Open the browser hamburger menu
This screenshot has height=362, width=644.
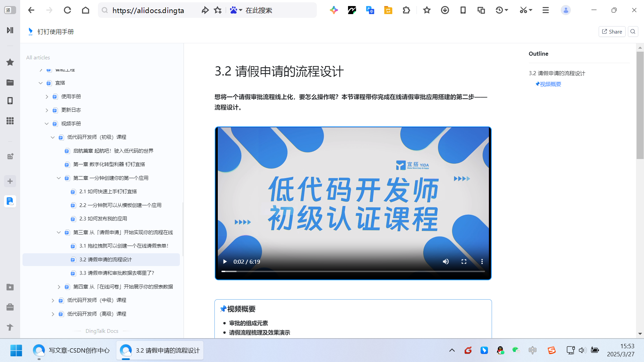point(546,10)
